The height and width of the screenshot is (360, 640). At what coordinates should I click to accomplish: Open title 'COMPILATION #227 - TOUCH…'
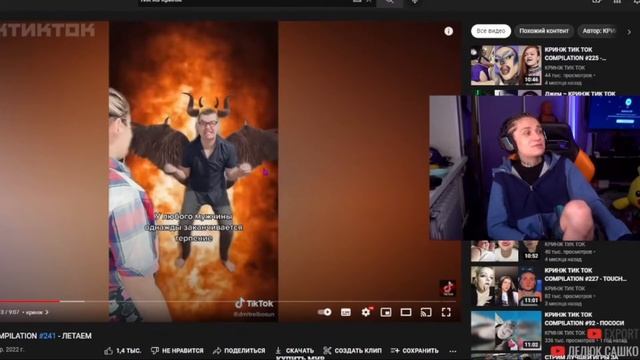585,275
